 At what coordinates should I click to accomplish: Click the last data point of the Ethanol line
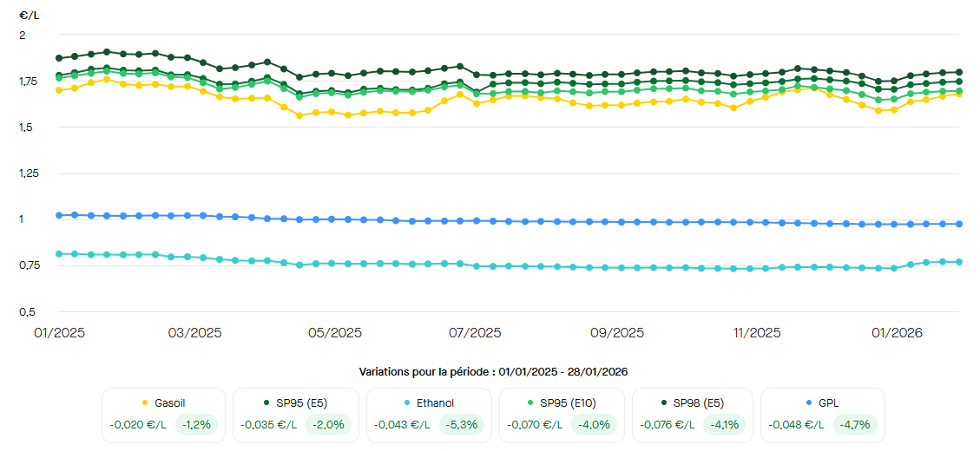(x=958, y=262)
